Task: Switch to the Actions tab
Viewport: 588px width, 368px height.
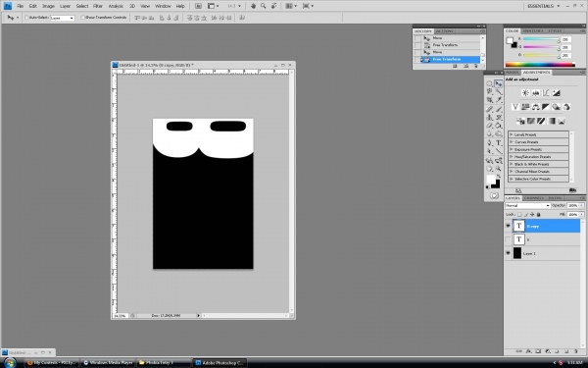Action: pos(444,31)
